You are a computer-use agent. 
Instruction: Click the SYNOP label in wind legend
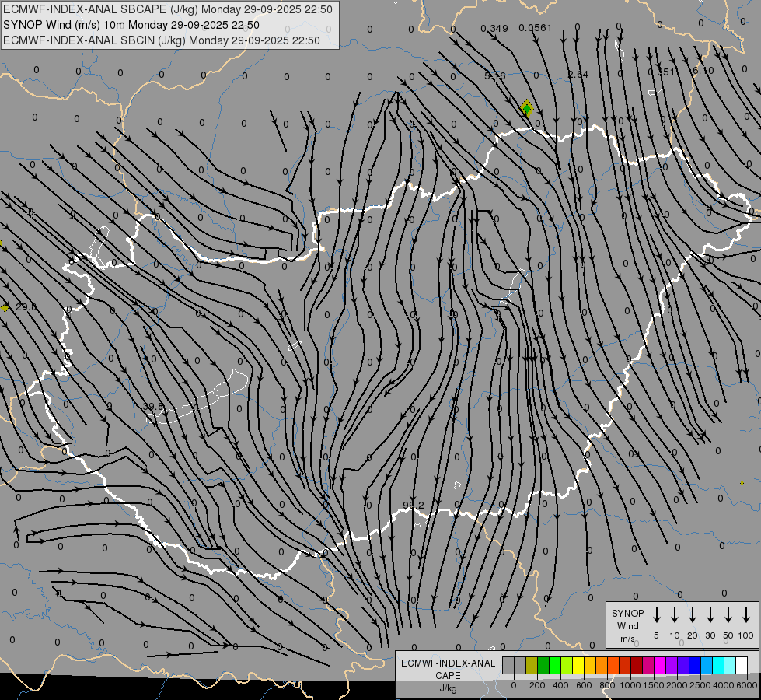pyautogui.click(x=627, y=613)
